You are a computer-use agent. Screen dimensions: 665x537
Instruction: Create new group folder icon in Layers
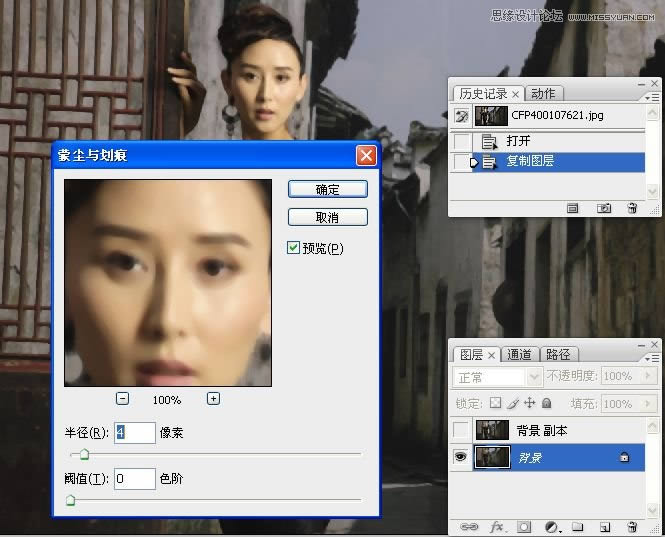[578, 526]
